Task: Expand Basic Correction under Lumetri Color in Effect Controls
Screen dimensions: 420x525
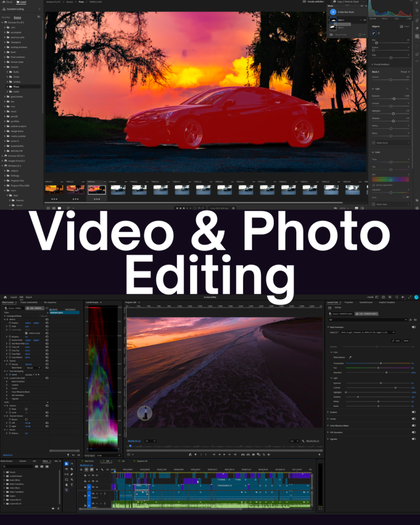Action: point(7,381)
